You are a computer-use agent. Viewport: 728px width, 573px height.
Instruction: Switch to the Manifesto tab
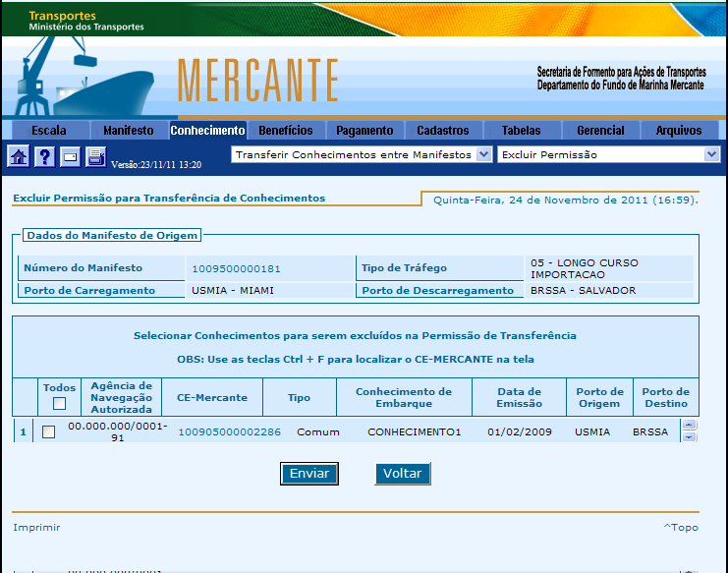[x=128, y=131]
